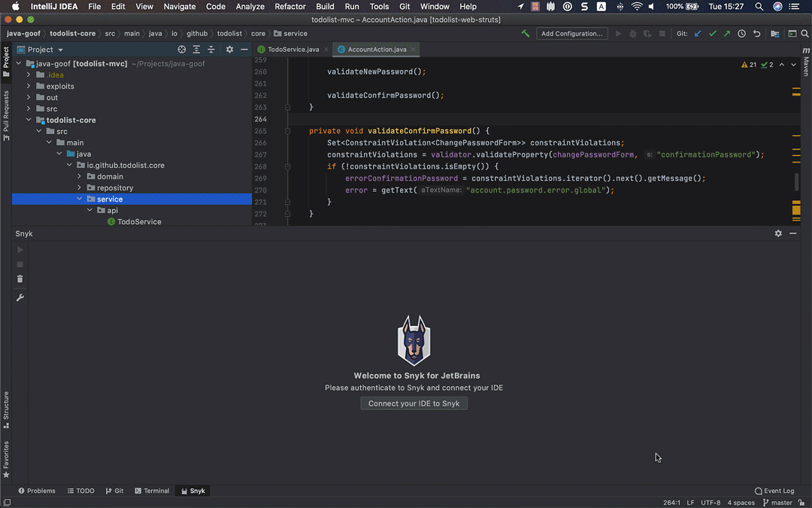Click the Run play icon in the toolbar
The height and width of the screenshot is (508, 812).
(x=618, y=34)
